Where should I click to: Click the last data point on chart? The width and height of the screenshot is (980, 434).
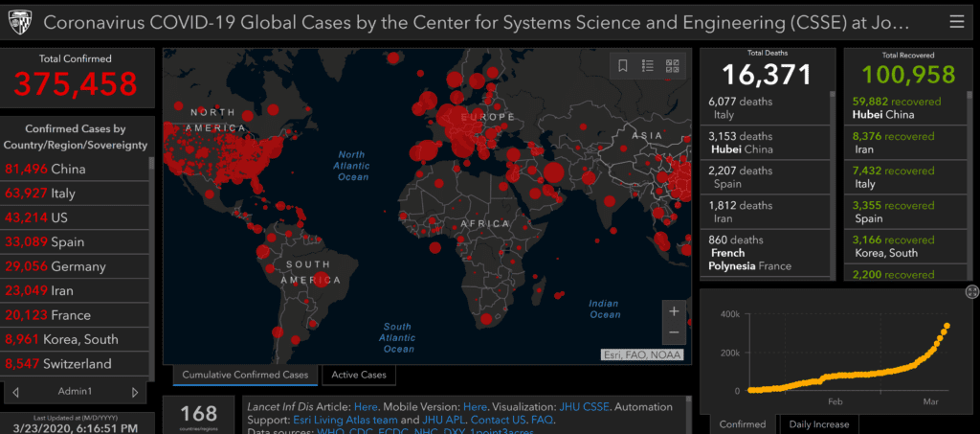pos(947,325)
